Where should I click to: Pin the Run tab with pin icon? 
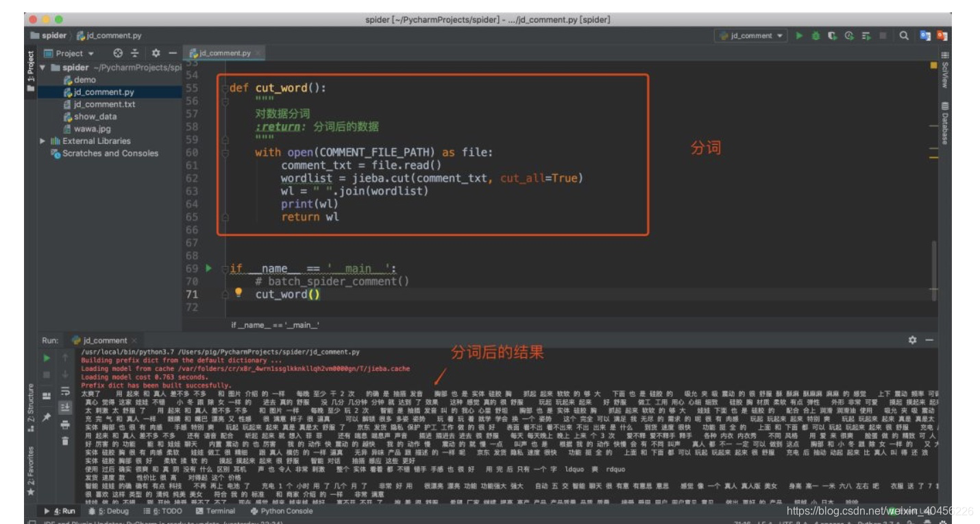click(47, 416)
